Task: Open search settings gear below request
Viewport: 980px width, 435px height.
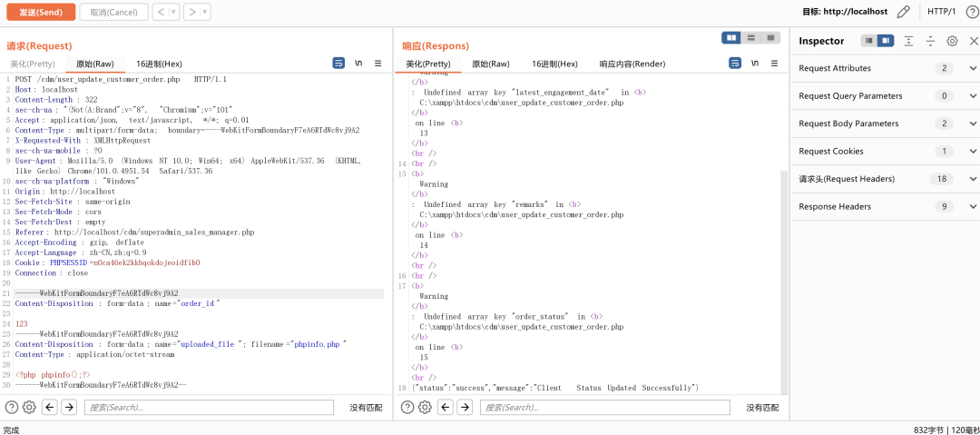Action: point(29,408)
